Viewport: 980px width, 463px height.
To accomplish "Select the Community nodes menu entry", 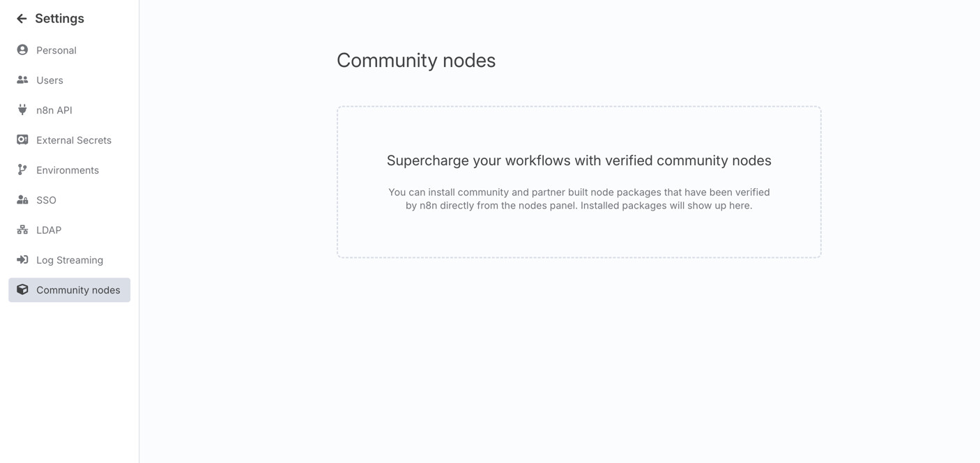I will [x=70, y=290].
